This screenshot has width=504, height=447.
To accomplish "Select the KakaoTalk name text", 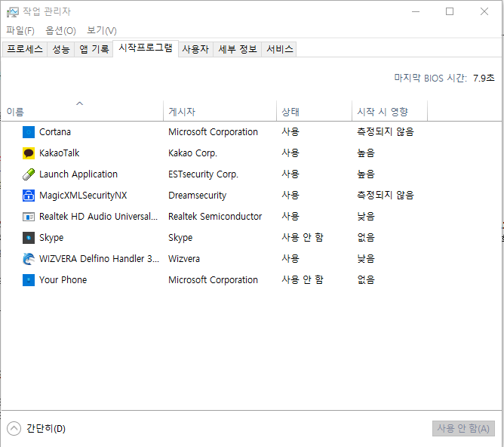I will (x=60, y=153).
